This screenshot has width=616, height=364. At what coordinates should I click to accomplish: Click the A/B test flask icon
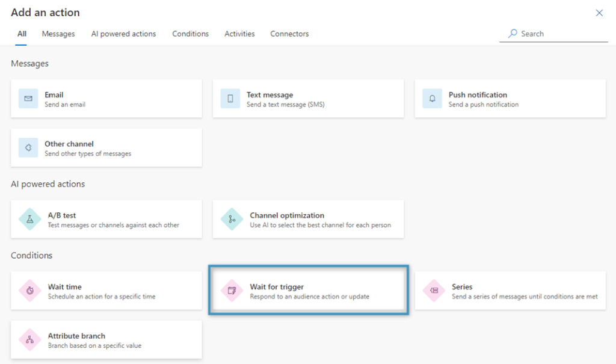(30, 219)
